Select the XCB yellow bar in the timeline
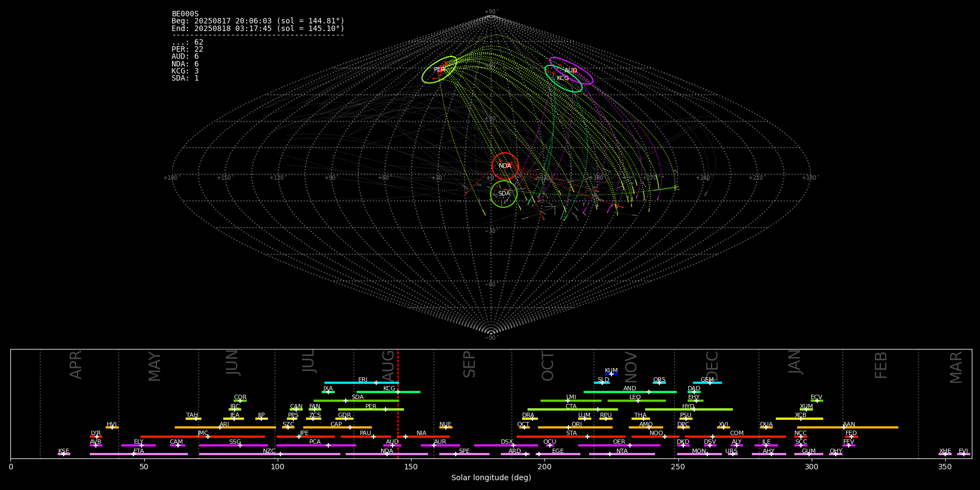The image size is (980, 490). pos(799,419)
